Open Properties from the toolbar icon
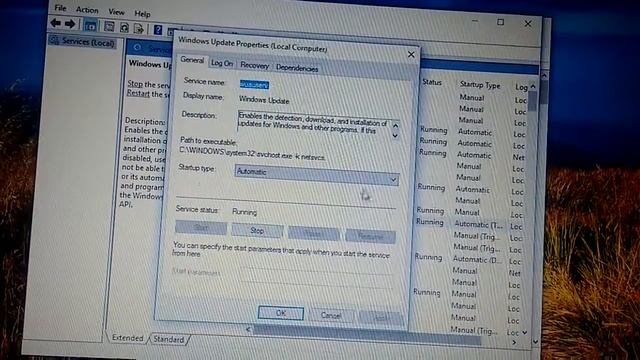Screen dimensions: 640x360 click(x=109, y=27)
